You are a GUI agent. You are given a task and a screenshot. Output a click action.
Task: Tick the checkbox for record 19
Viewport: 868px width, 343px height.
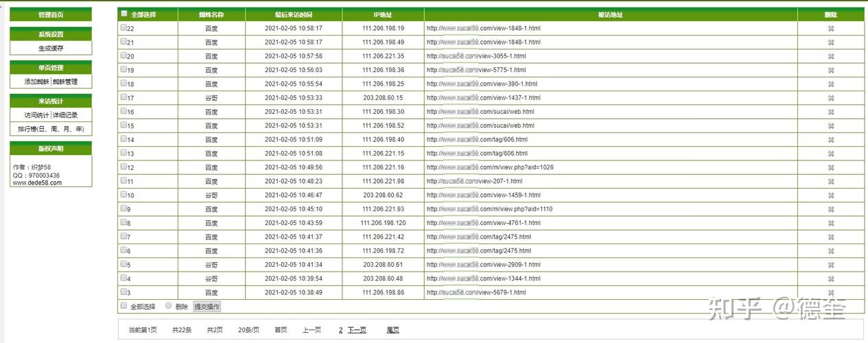click(124, 69)
